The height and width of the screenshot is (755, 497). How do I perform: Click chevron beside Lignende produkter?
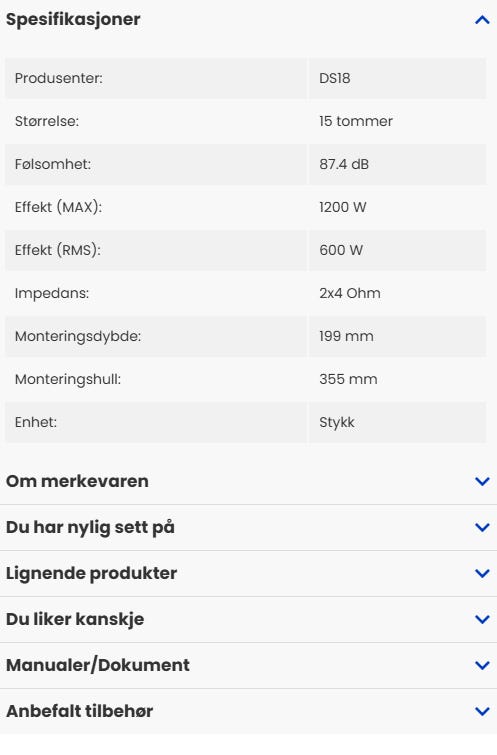click(482, 573)
